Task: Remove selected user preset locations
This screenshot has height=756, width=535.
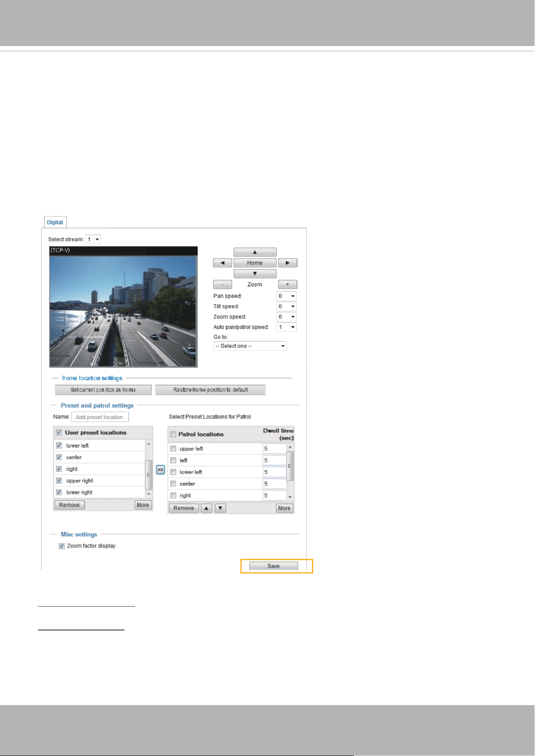Action: 70,505
